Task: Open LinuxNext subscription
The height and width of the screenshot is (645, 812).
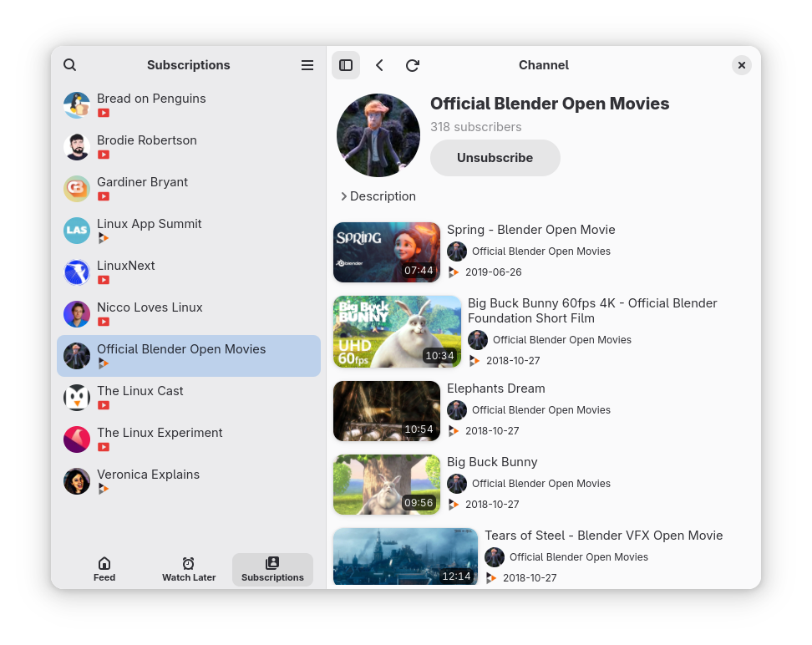Action: click(x=189, y=272)
